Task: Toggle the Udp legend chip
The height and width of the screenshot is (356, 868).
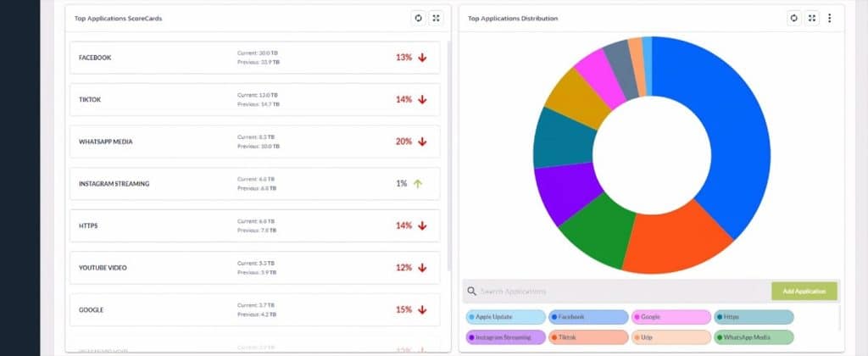Action: (671, 337)
